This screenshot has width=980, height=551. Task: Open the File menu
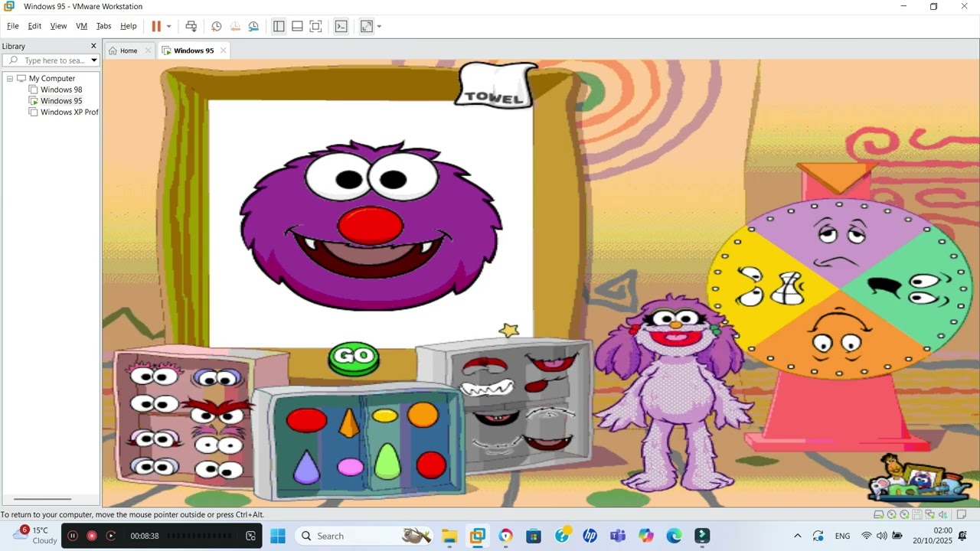tap(13, 26)
